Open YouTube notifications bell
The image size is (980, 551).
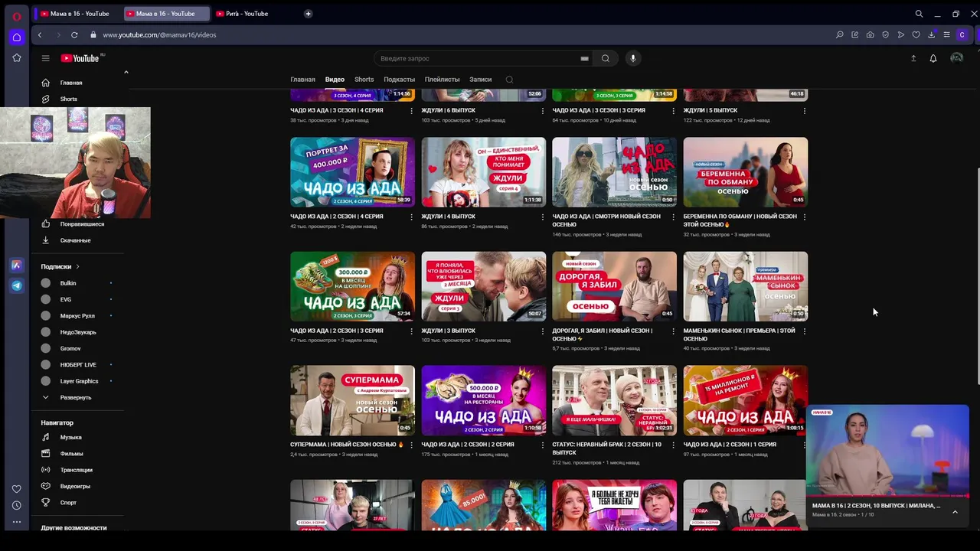tap(933, 58)
